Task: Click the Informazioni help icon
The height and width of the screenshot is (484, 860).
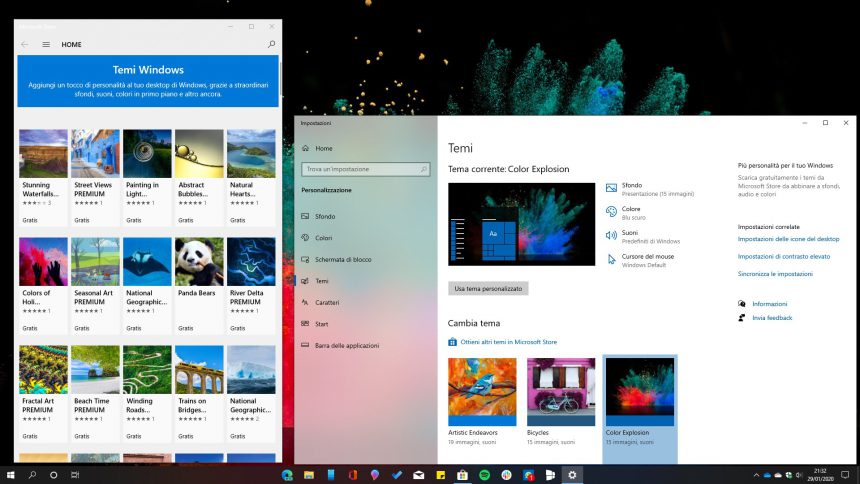Action: pyautogui.click(x=742, y=303)
